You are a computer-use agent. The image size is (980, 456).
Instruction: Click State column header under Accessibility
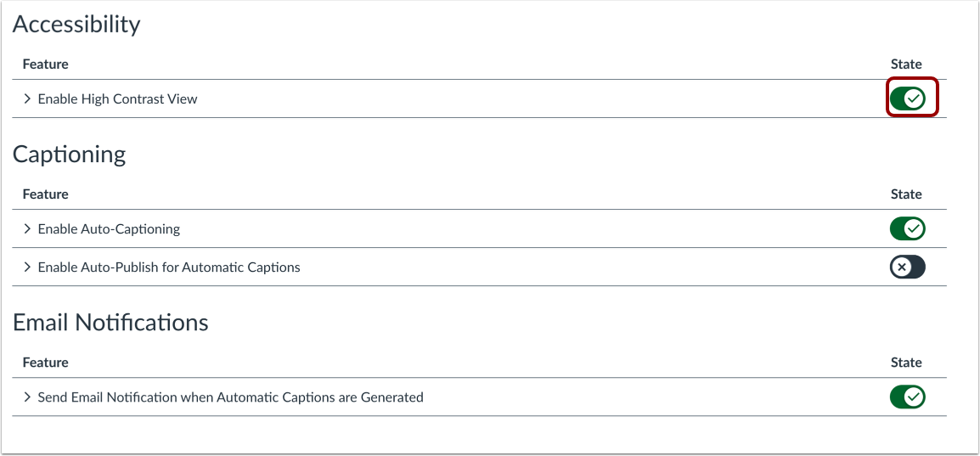pos(906,65)
